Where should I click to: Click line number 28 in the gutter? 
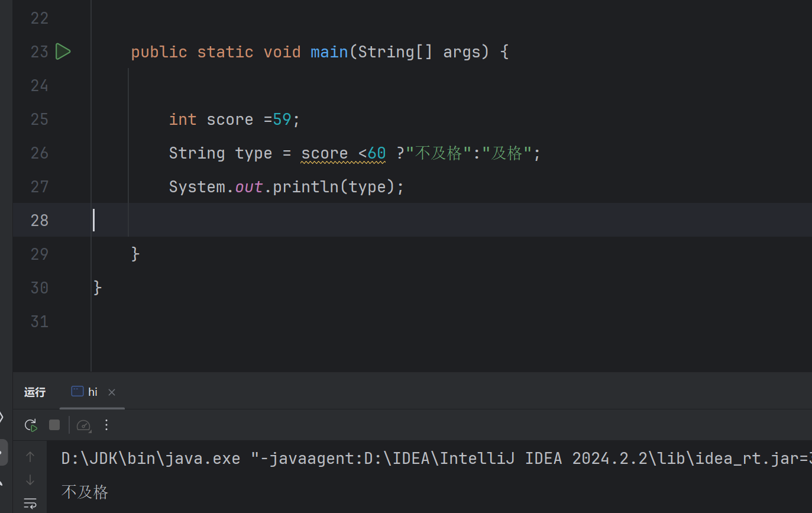click(40, 221)
